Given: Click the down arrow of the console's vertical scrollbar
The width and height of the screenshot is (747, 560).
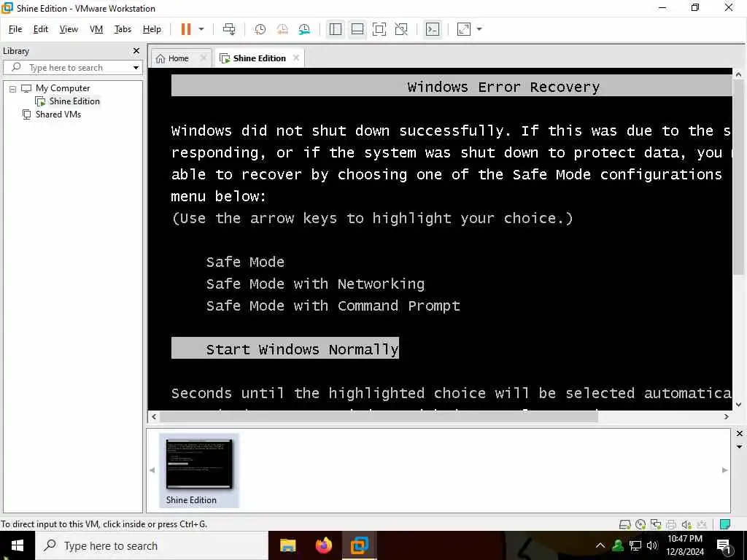Looking at the screenshot, I should [738, 405].
